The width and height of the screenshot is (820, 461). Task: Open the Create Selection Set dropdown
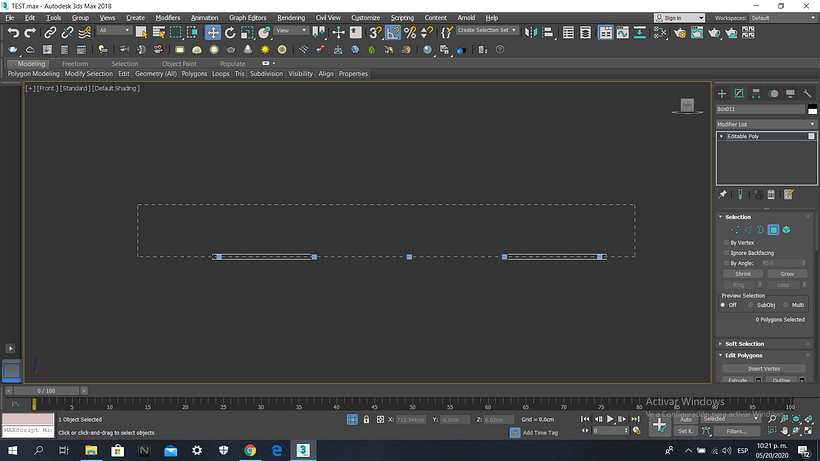click(x=487, y=30)
